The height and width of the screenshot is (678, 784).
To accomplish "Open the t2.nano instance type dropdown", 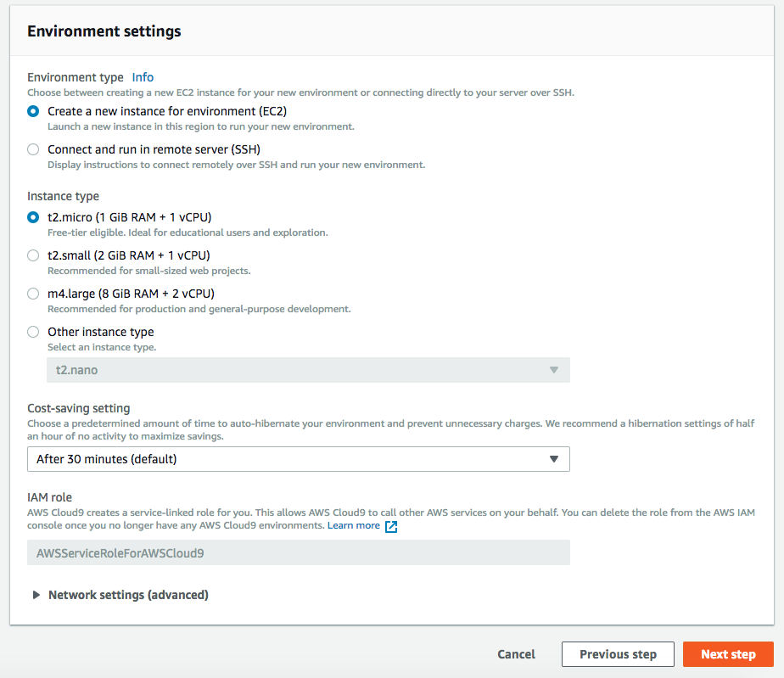I will click(x=307, y=370).
